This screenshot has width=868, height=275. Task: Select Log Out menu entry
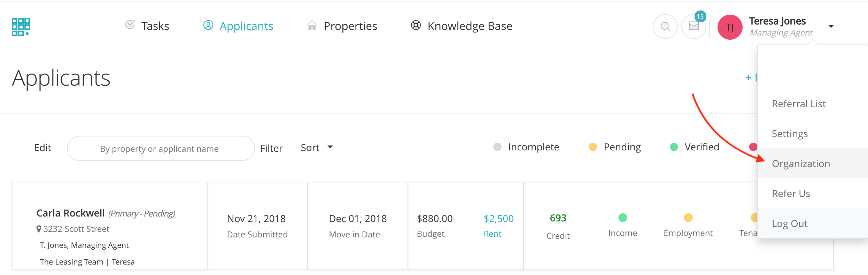pos(789,223)
